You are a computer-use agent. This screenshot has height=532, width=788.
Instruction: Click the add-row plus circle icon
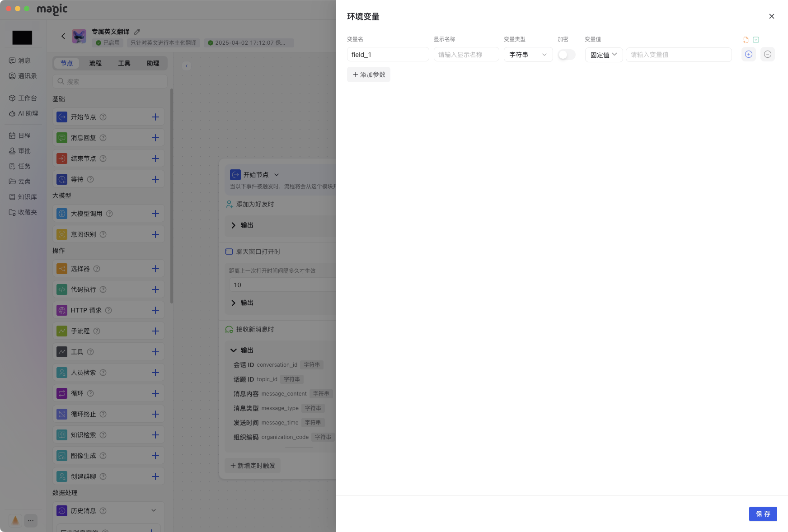point(749,54)
